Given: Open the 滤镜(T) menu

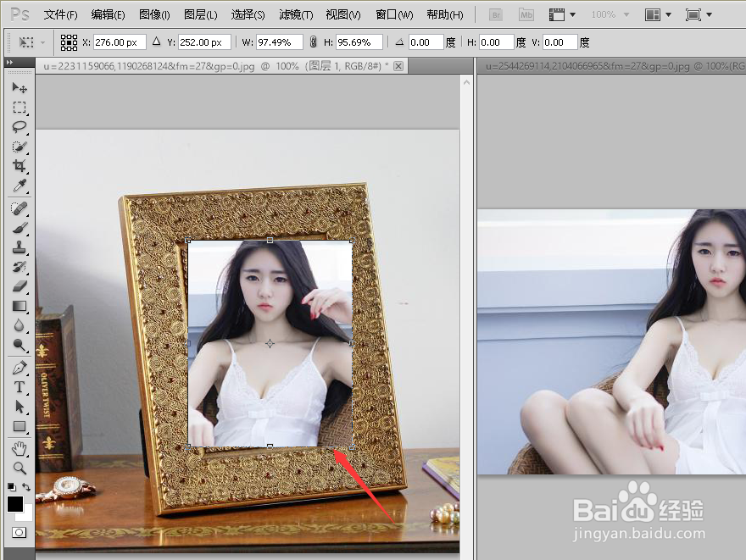Looking at the screenshot, I should pyautogui.click(x=296, y=15).
